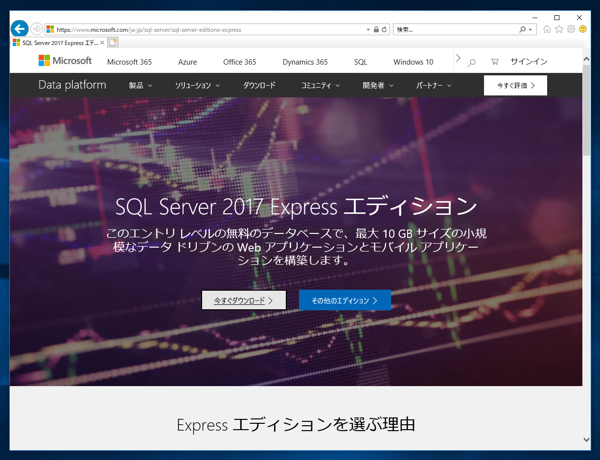The height and width of the screenshot is (460, 600).
Task: Click the lock security icon in address bar
Action: pyautogui.click(x=376, y=29)
